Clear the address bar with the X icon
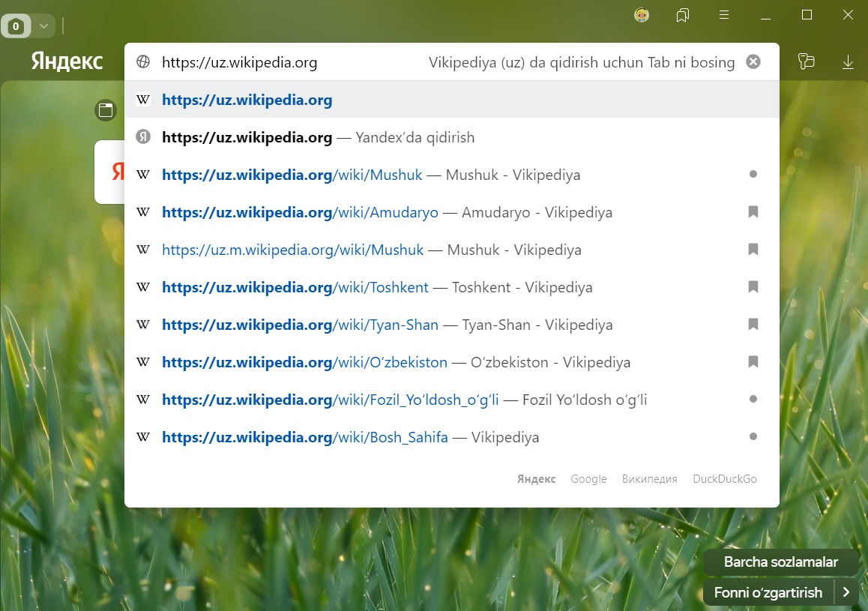The image size is (868, 611). [753, 62]
